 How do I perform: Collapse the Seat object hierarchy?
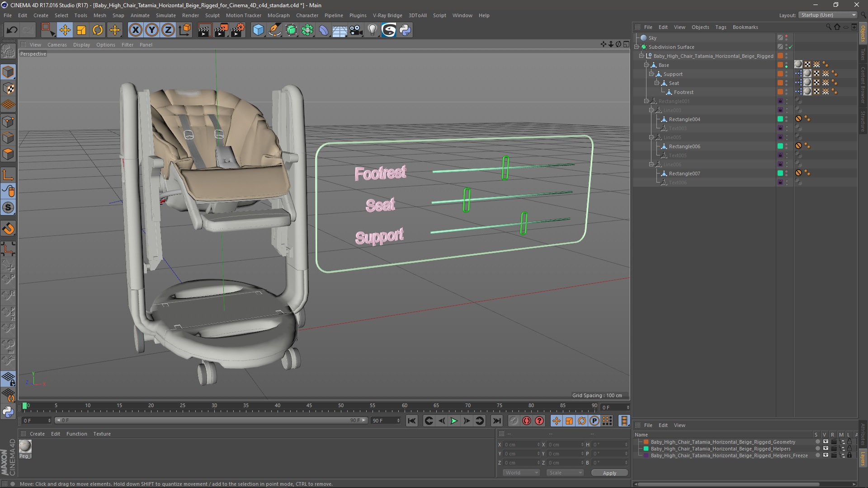(656, 83)
